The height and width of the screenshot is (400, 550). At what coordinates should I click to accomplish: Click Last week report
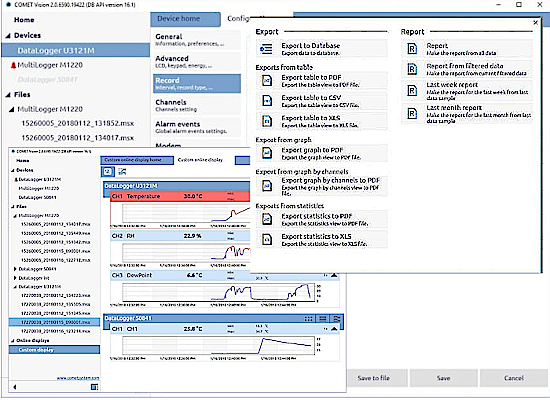click(x=467, y=91)
